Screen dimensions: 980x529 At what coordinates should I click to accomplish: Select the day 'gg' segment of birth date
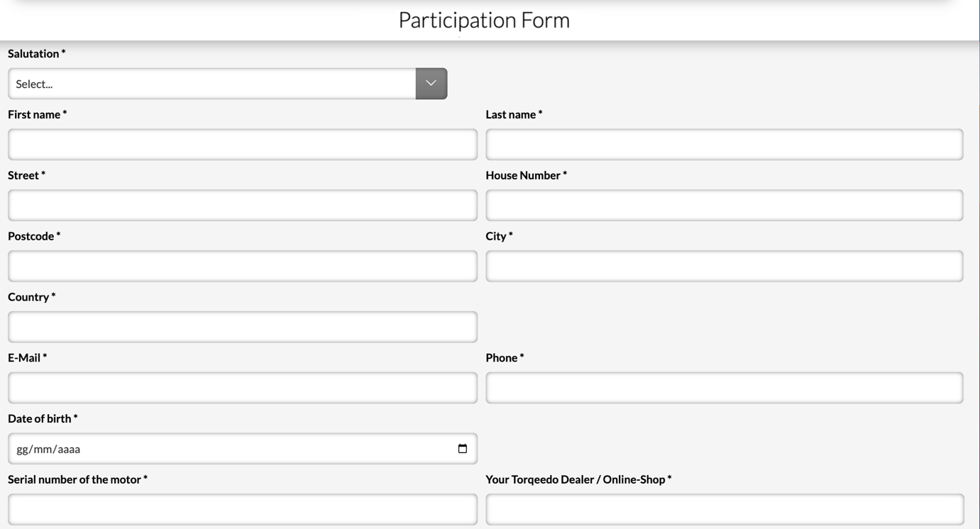point(21,450)
